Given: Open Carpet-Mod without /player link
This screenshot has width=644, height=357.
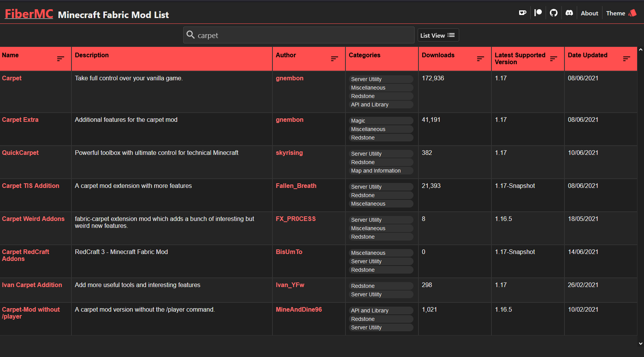Looking at the screenshot, I should click(31, 313).
